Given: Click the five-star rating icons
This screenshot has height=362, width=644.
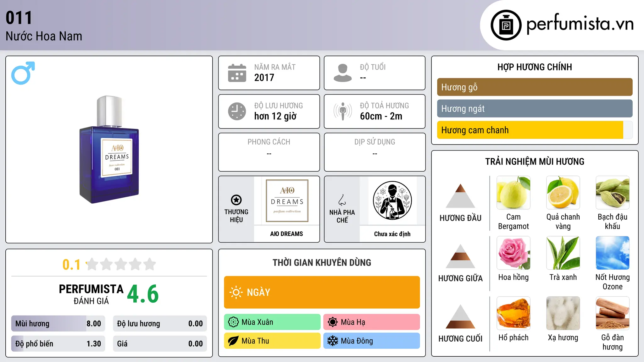Looking at the screenshot, I should pos(121,264).
